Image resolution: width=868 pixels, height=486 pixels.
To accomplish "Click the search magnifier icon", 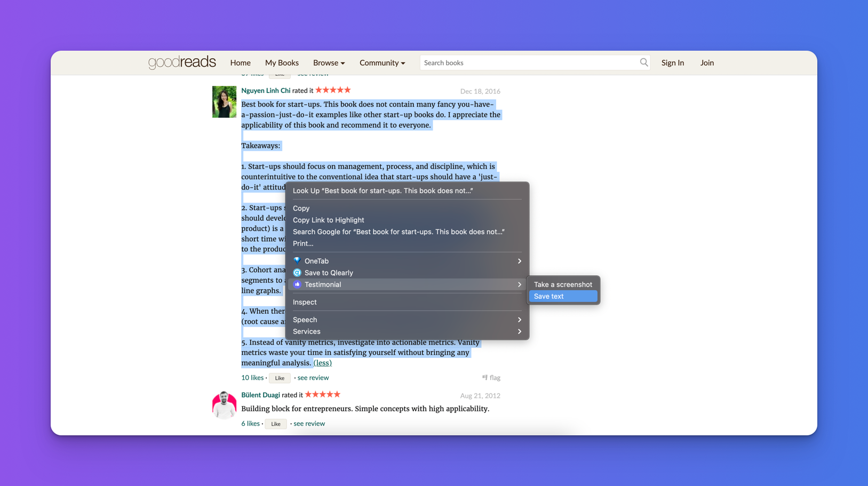I will (x=643, y=62).
